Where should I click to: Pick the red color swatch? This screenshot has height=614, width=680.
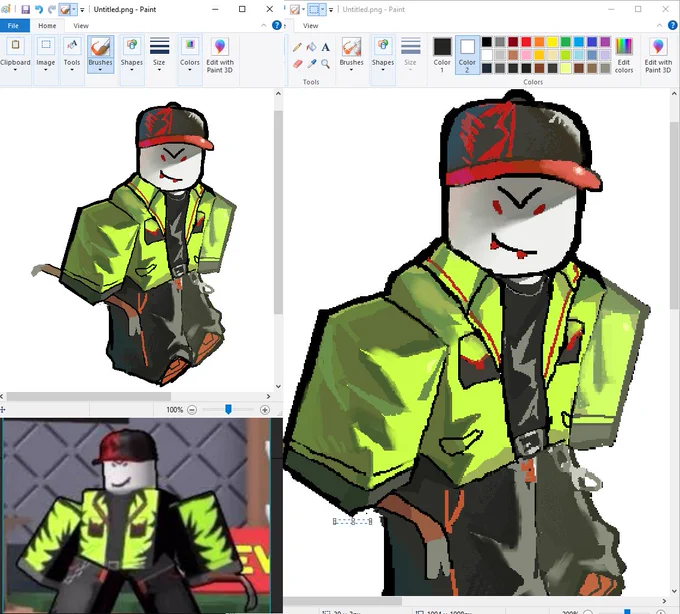click(x=526, y=42)
